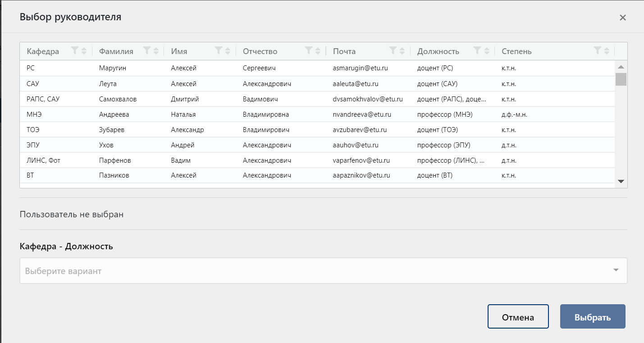The width and height of the screenshot is (644, 343).
Task: Open the filter icon in Отчество column
Action: [309, 50]
